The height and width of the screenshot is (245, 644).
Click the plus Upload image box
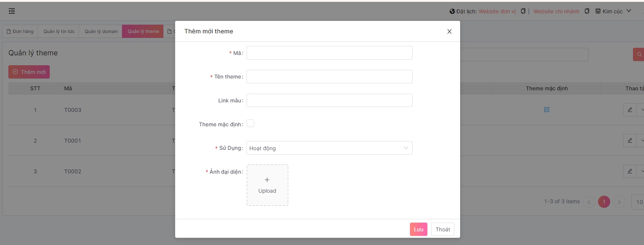[x=267, y=185]
